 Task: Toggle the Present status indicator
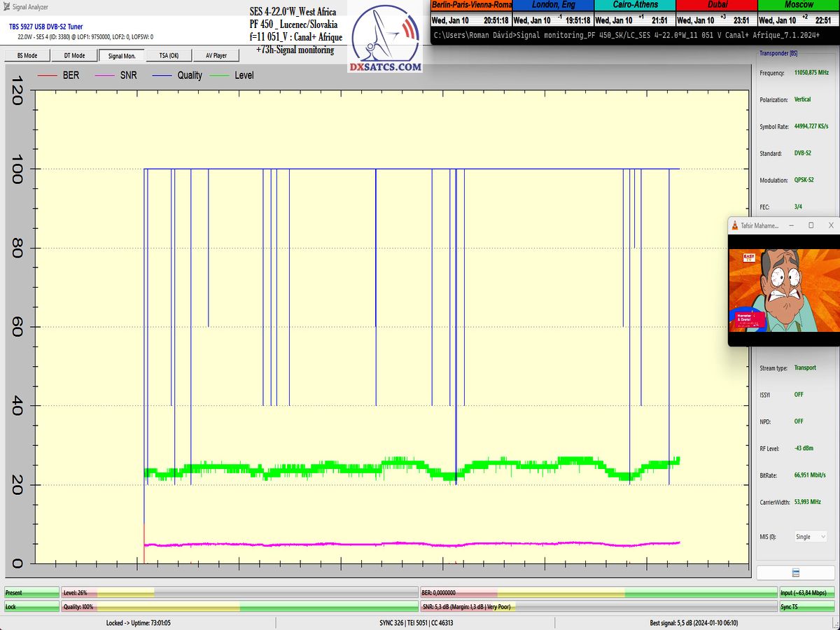tap(31, 592)
